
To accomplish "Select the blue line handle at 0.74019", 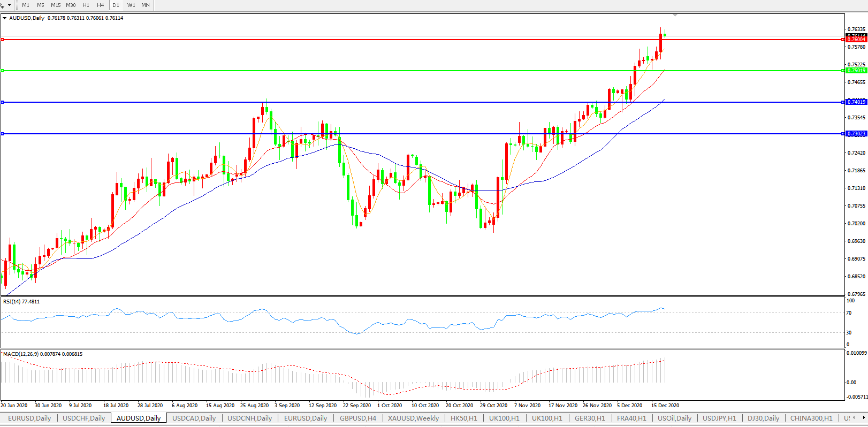I will [x=3, y=102].
